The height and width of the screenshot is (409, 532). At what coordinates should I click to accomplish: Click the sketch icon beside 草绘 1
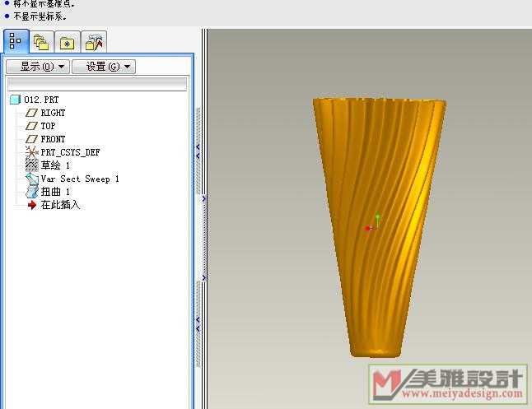[x=31, y=165]
